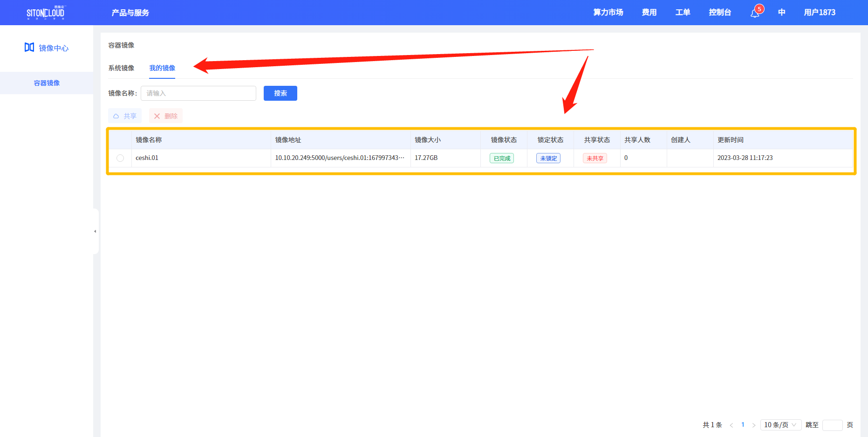
Task: Select the ceshi.01 row radio button
Action: [120, 158]
